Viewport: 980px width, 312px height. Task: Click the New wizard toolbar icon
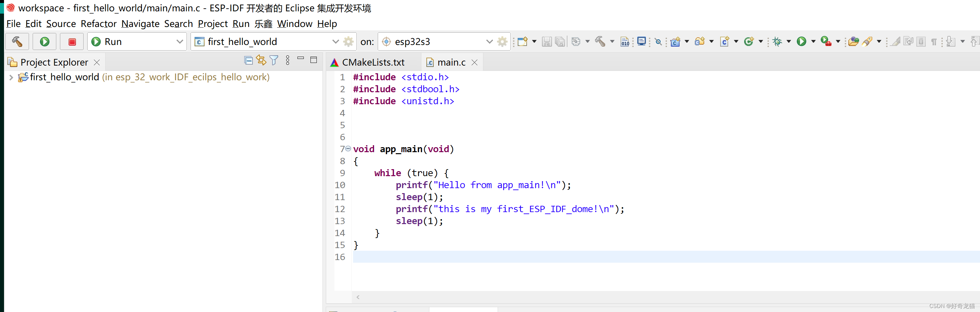click(x=522, y=42)
